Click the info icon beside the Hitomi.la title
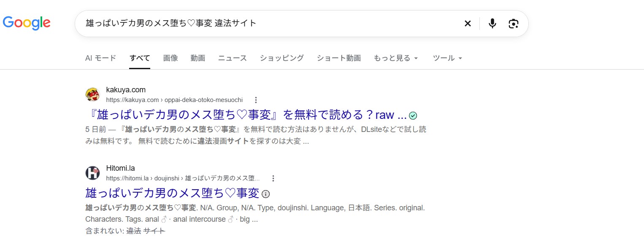The image size is (644, 247). (265, 194)
